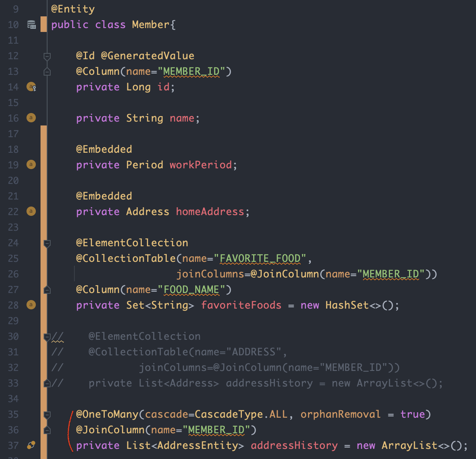Click the field name id
This screenshot has height=459, width=476.
pyautogui.click(x=163, y=87)
